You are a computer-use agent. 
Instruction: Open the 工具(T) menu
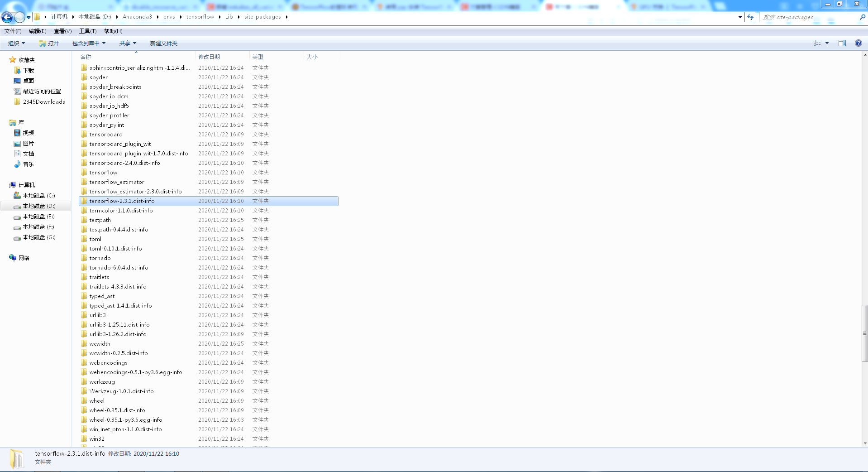pyautogui.click(x=88, y=31)
